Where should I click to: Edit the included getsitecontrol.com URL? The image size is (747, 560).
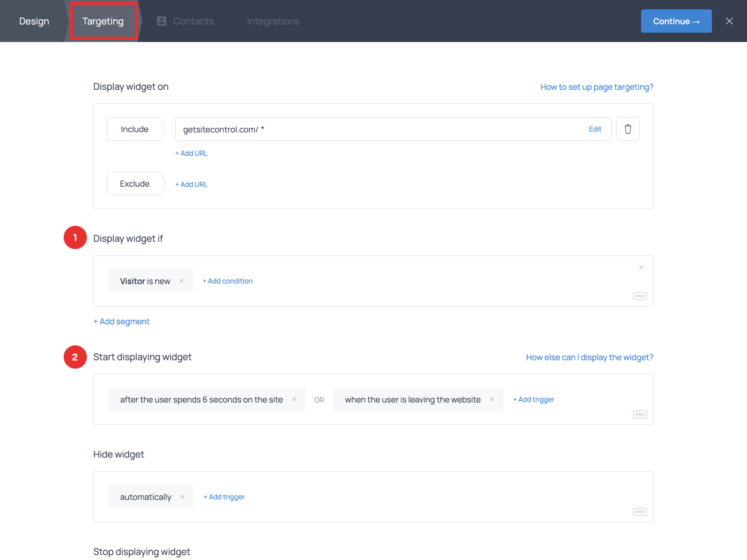(595, 129)
